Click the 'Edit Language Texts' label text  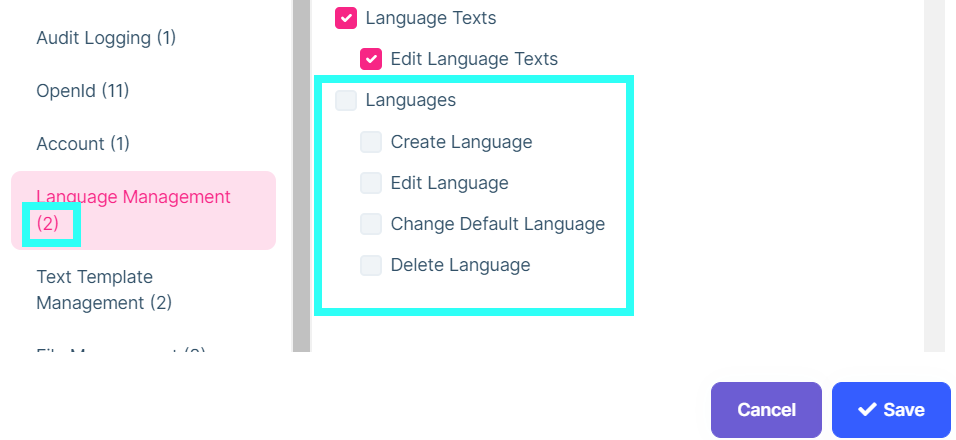[x=474, y=59]
